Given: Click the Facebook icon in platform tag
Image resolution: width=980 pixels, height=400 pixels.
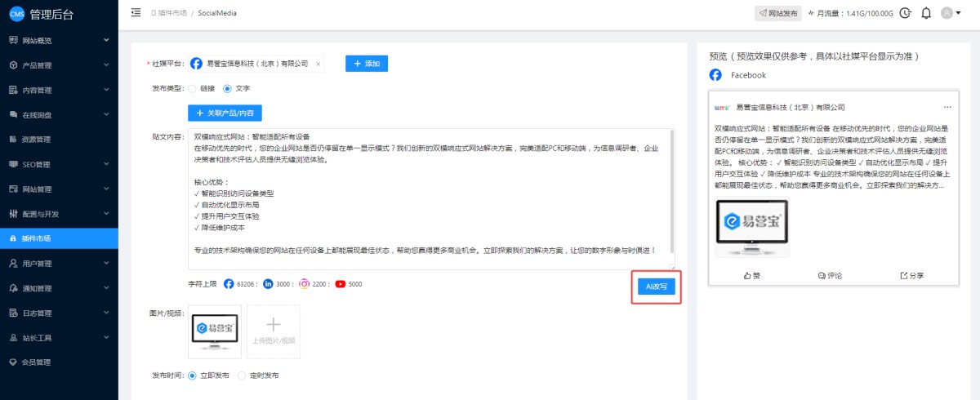Looking at the screenshot, I should point(197,63).
